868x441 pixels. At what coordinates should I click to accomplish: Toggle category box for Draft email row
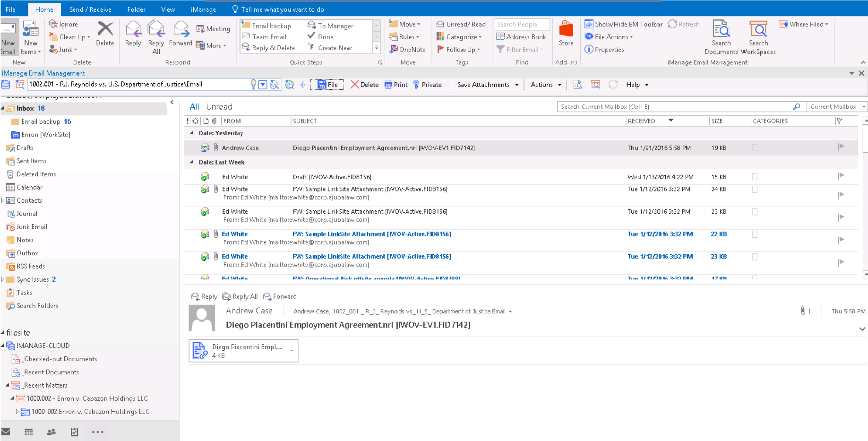755,177
